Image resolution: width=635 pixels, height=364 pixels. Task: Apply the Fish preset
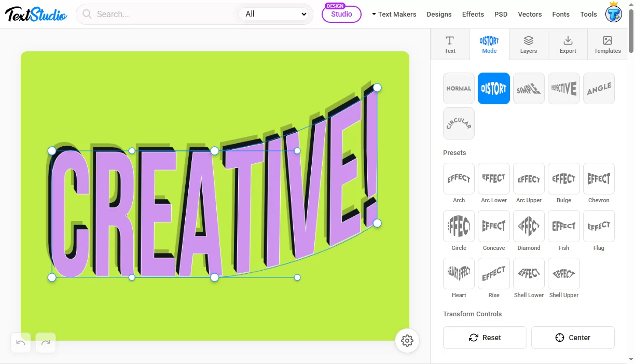point(563,226)
